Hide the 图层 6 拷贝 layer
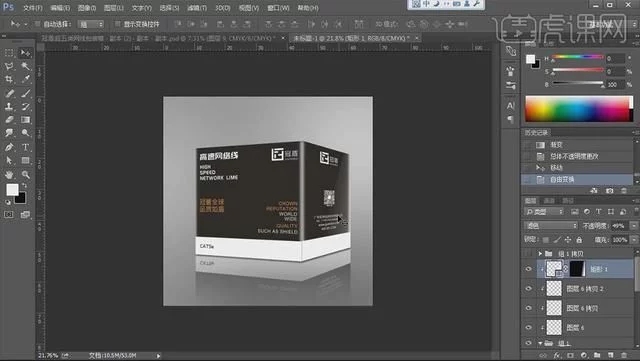The width and height of the screenshot is (640, 361). tap(529, 308)
